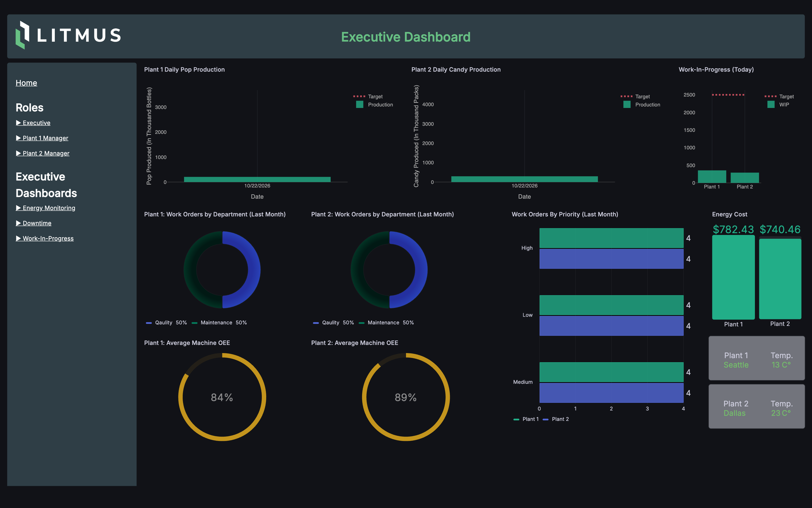Screen dimensions: 812x508
Task: Click Plant 1 Pop production bar
Action: (257, 179)
